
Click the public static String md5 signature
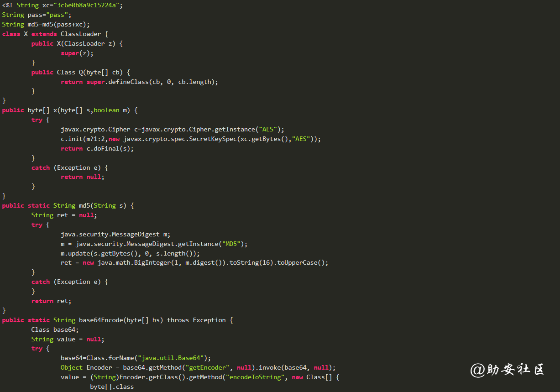[x=68, y=205]
